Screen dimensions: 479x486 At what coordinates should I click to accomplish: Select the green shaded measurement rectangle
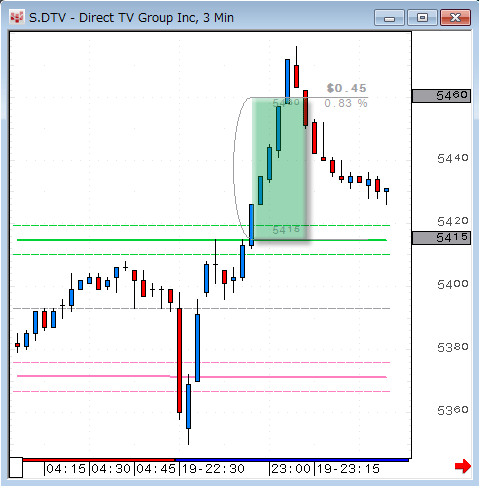point(279,168)
